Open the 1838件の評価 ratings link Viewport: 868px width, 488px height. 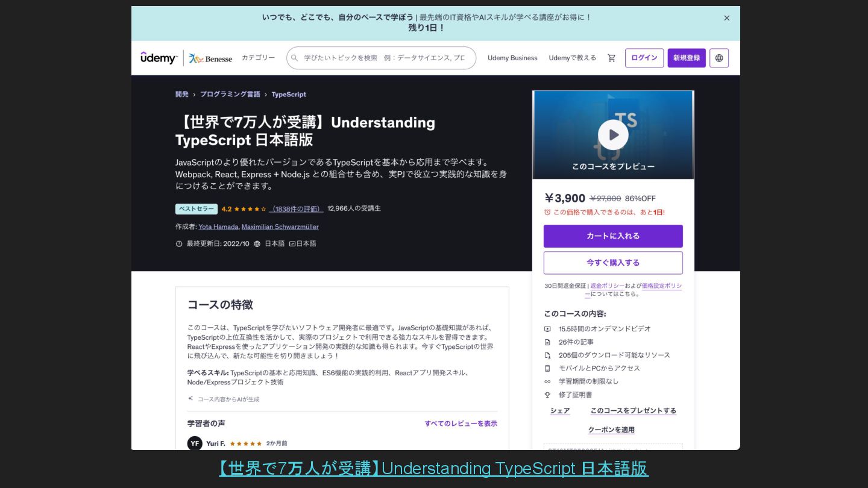tap(296, 209)
